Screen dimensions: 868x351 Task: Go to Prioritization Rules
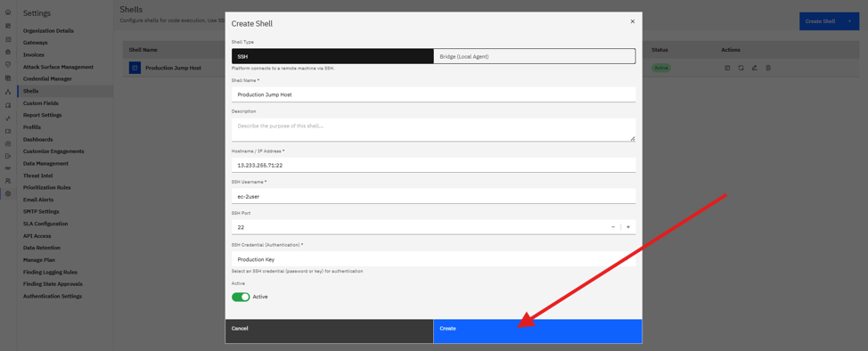click(47, 187)
